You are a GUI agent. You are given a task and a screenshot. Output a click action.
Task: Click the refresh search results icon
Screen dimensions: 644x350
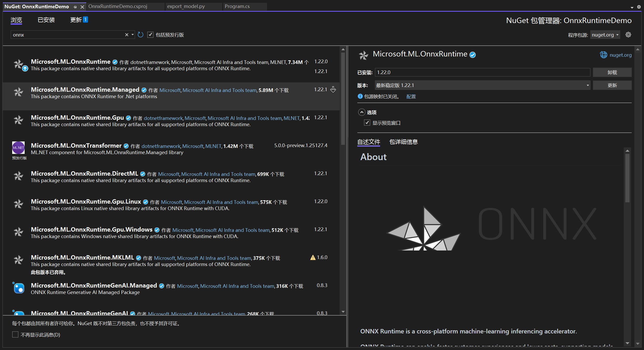click(141, 35)
